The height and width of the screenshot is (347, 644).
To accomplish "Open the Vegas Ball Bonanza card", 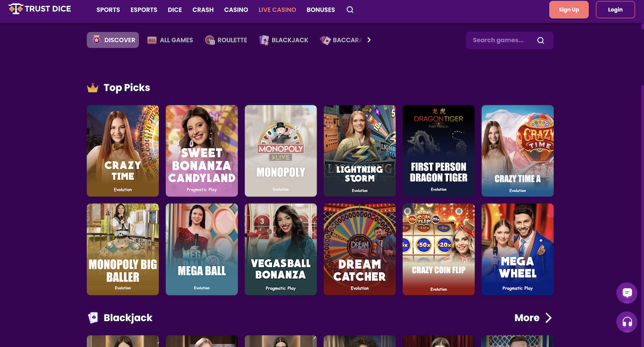I will tap(281, 249).
